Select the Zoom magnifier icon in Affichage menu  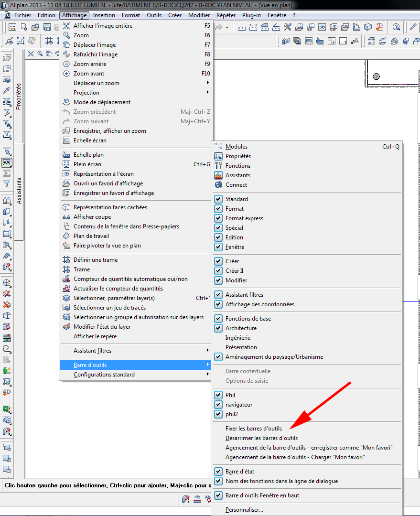tap(66, 35)
